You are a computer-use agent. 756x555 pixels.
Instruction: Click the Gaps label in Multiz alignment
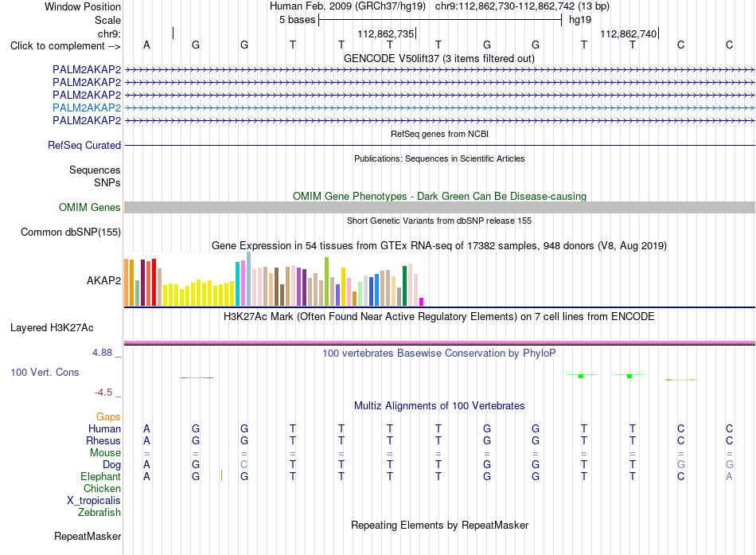click(x=108, y=416)
